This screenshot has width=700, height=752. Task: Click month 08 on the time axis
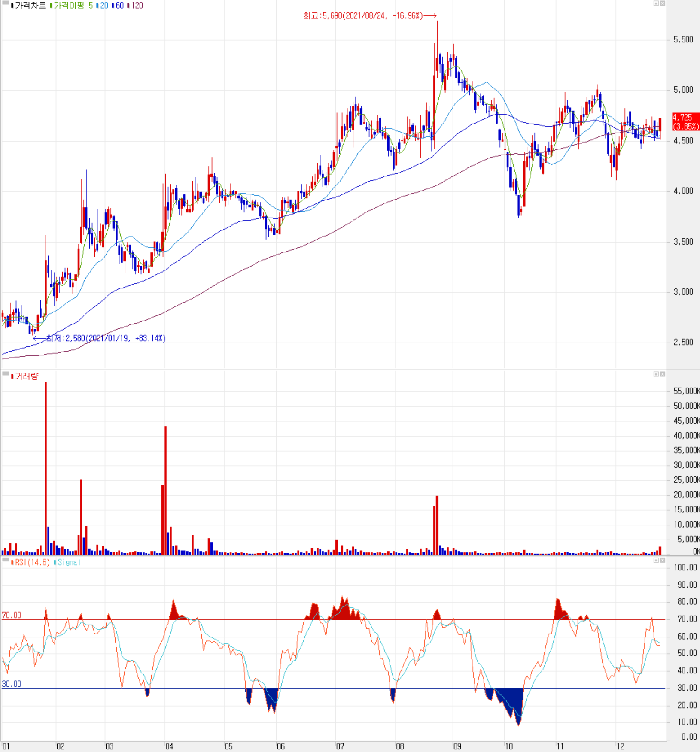pyautogui.click(x=400, y=746)
